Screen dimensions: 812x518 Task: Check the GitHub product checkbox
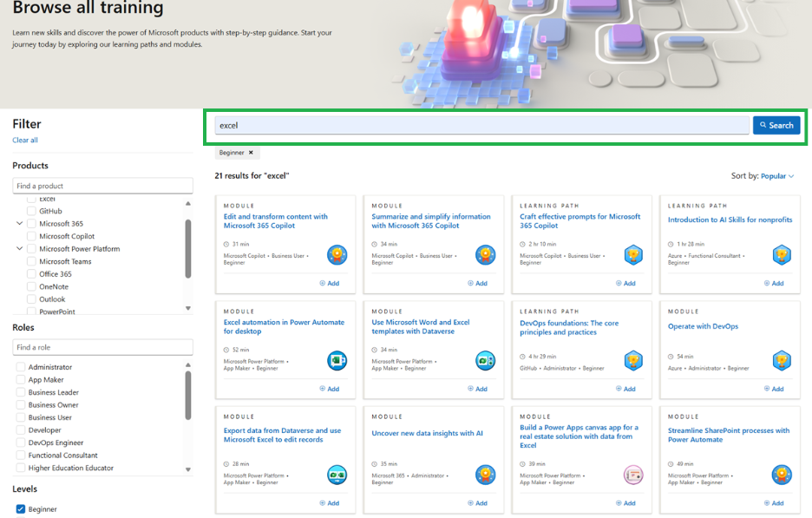(31, 211)
